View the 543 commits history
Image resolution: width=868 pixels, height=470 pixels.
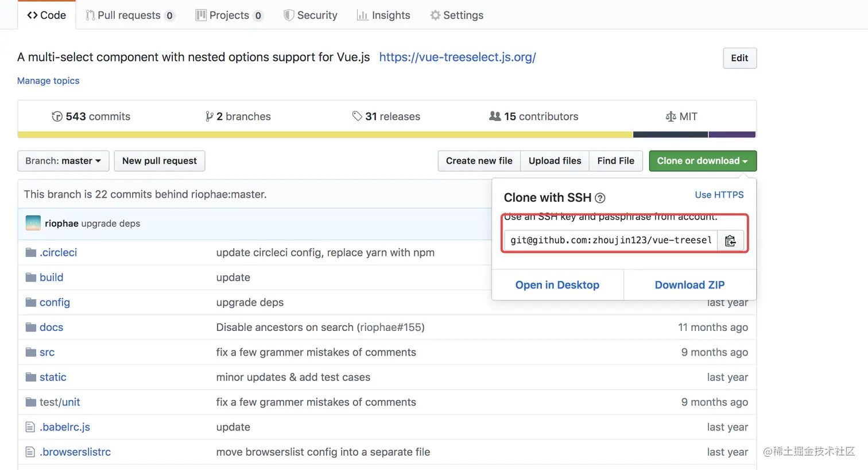coord(91,116)
